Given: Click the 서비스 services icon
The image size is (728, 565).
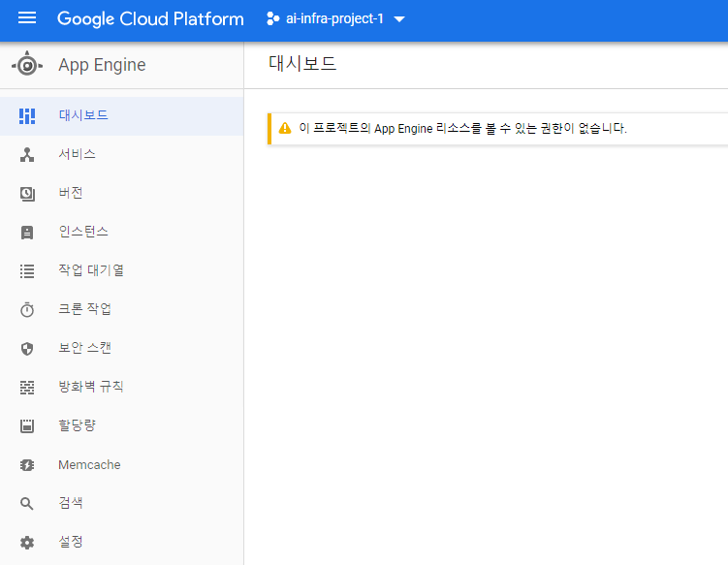Looking at the screenshot, I should click(27, 155).
